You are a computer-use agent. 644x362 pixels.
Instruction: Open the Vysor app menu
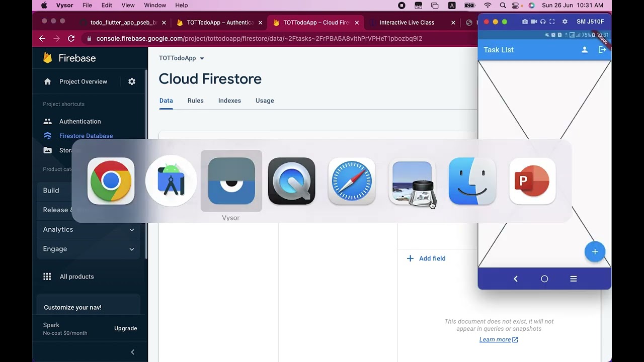click(x=64, y=5)
